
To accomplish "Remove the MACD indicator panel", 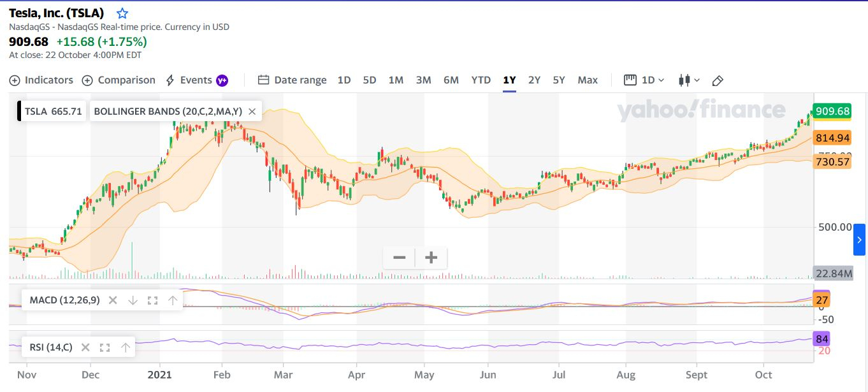I will point(113,300).
